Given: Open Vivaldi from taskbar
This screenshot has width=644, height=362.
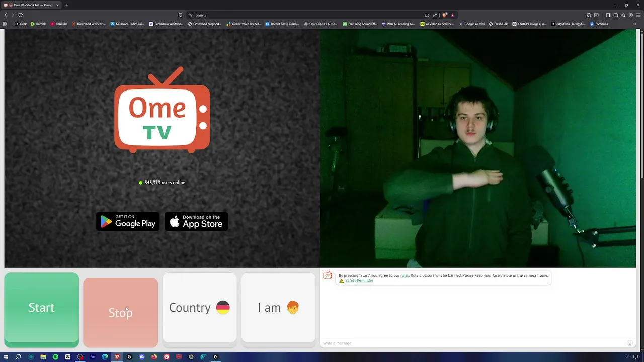Looking at the screenshot, I should tap(167, 357).
